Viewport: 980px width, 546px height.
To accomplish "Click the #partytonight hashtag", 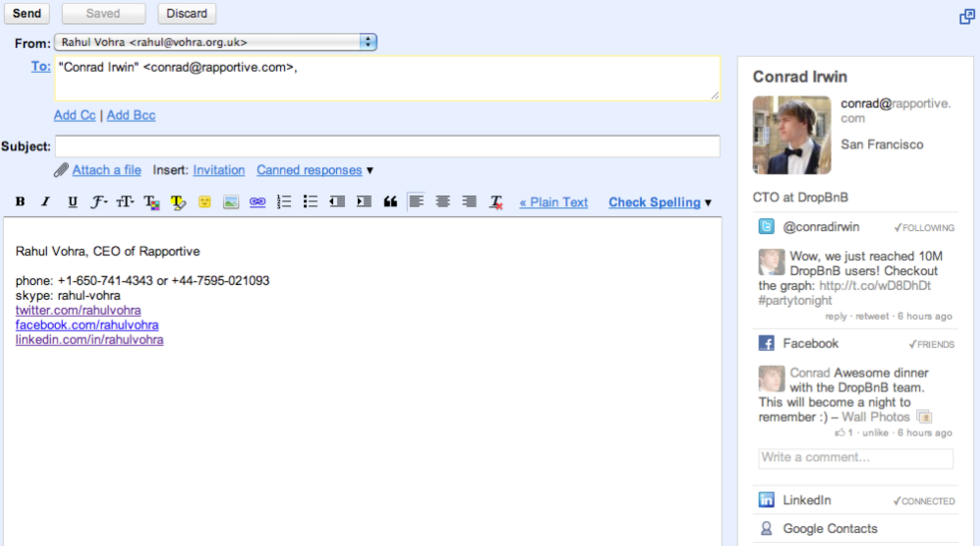I will pyautogui.click(x=795, y=301).
